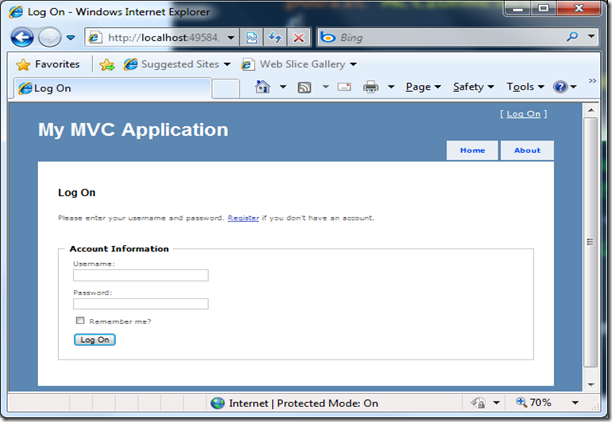Expand the zoom level dropdown arrow

[575, 402]
